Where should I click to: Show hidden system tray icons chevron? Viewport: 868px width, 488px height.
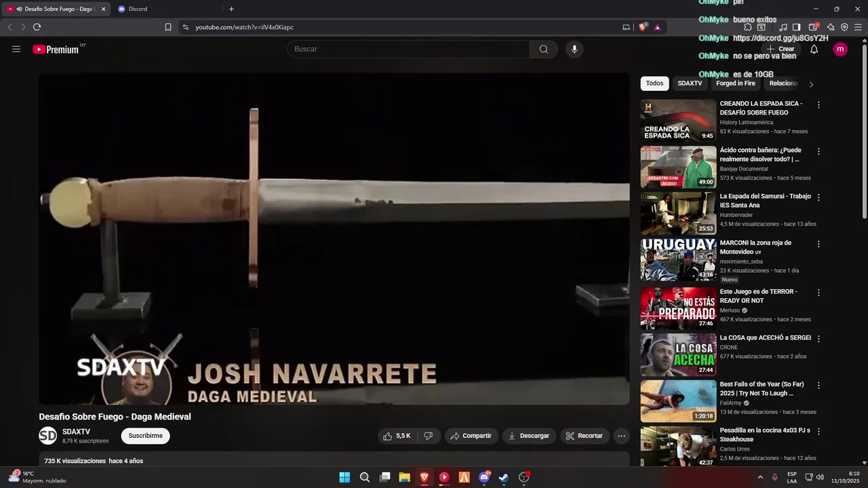tap(759, 477)
